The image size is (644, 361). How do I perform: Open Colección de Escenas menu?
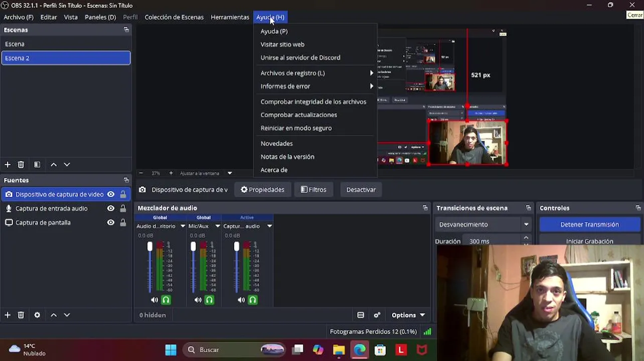[174, 17]
